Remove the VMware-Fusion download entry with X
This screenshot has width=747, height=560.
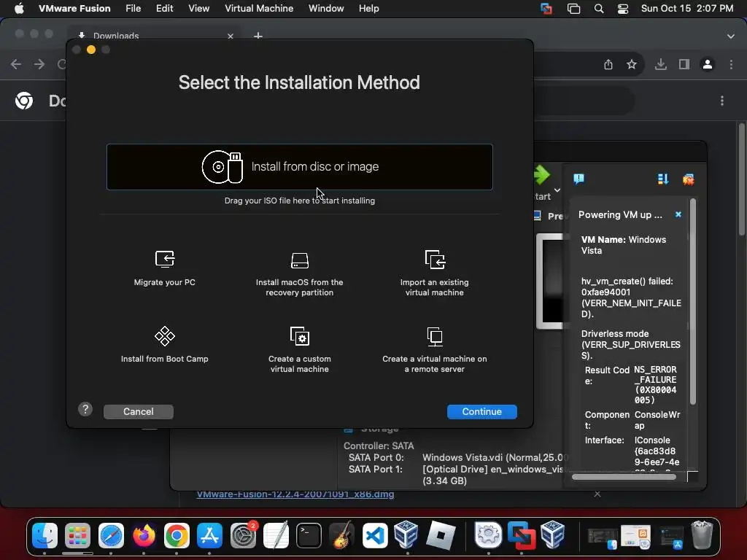click(597, 494)
